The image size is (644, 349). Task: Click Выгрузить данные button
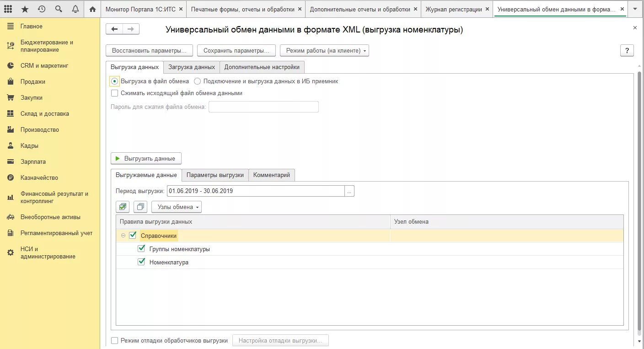[x=146, y=158]
